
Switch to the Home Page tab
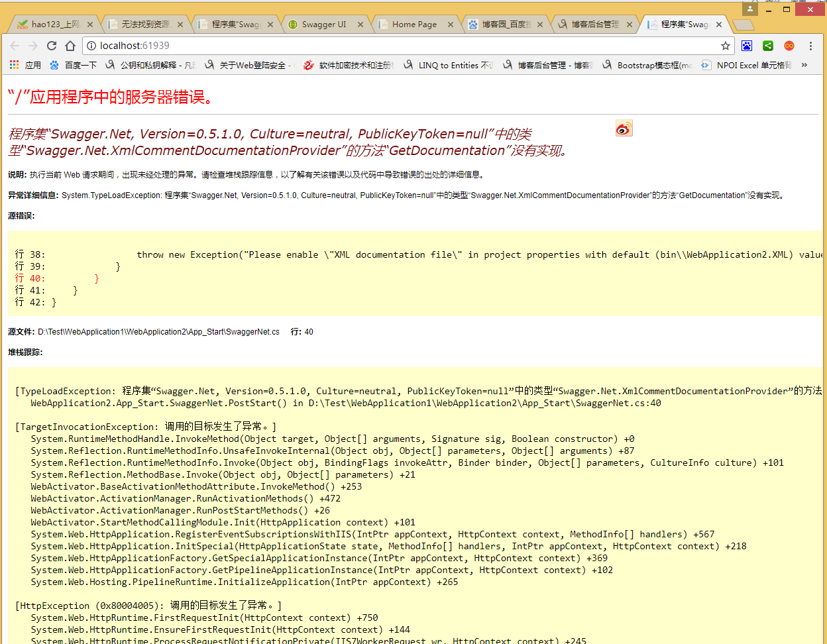414,25
